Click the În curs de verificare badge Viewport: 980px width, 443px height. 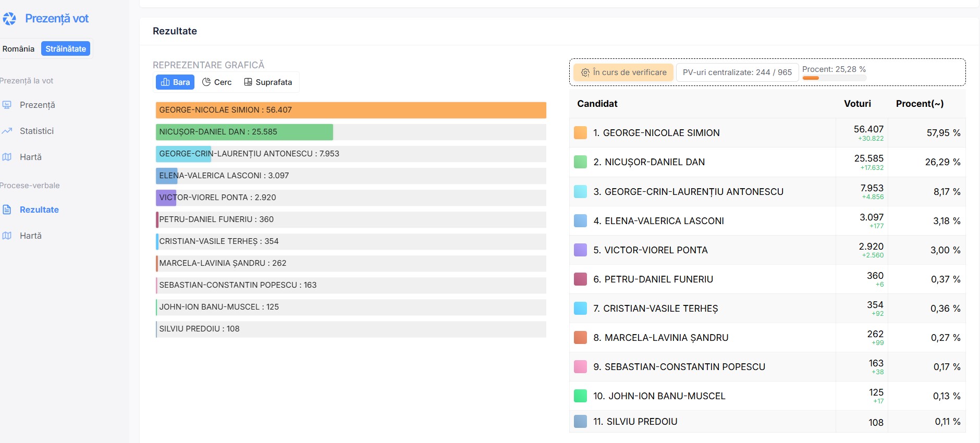(x=623, y=72)
